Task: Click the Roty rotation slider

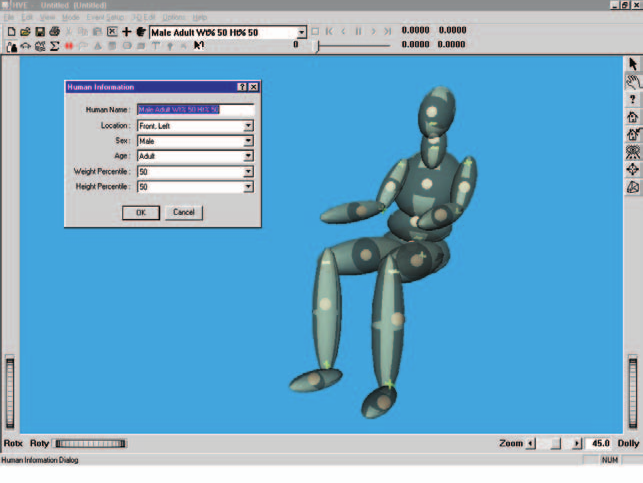Action: coord(90,443)
